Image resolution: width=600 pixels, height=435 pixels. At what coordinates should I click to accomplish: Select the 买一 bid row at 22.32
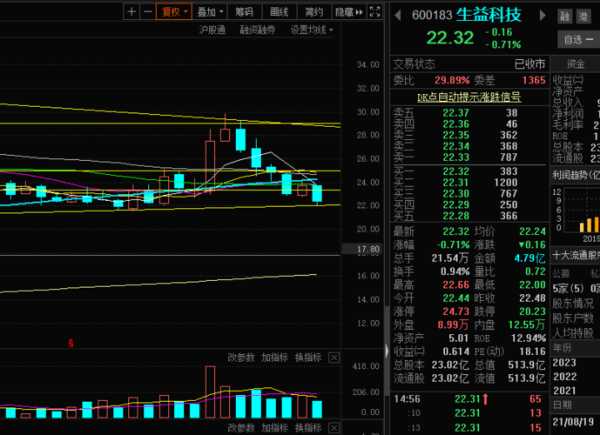pos(469,171)
